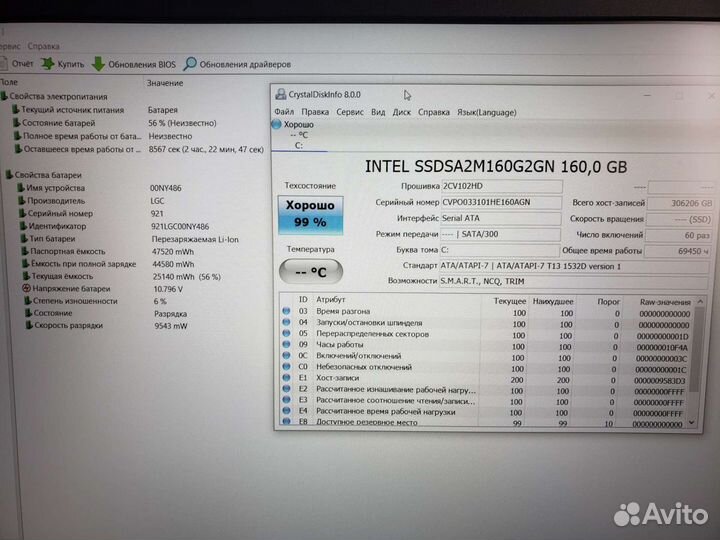
Task: Click the Интерфейс field Serial ATA
Action: tap(500, 218)
